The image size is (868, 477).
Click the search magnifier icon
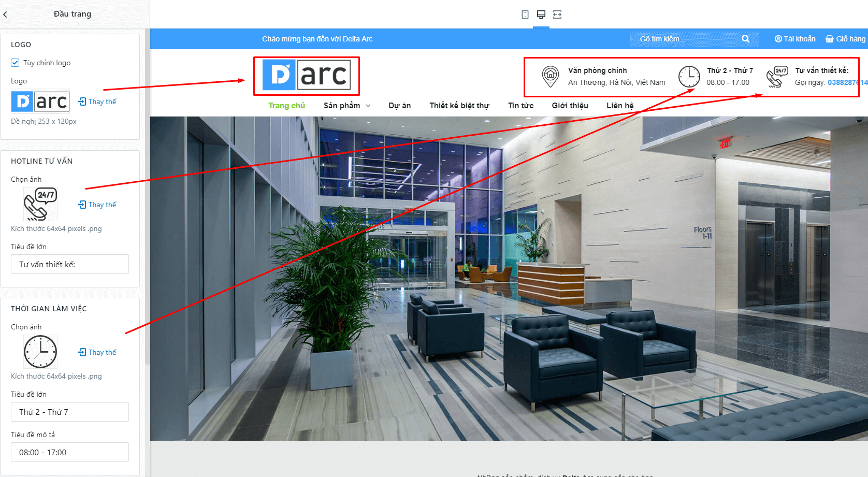coord(745,39)
